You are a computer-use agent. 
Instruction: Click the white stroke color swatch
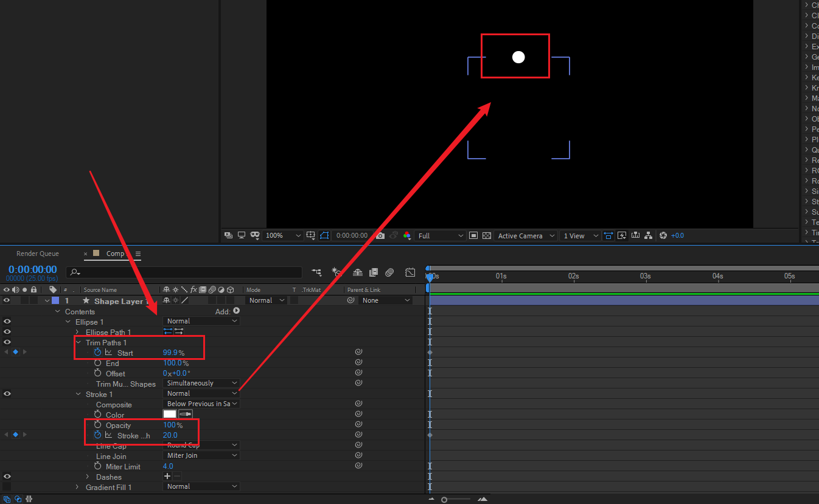170,415
